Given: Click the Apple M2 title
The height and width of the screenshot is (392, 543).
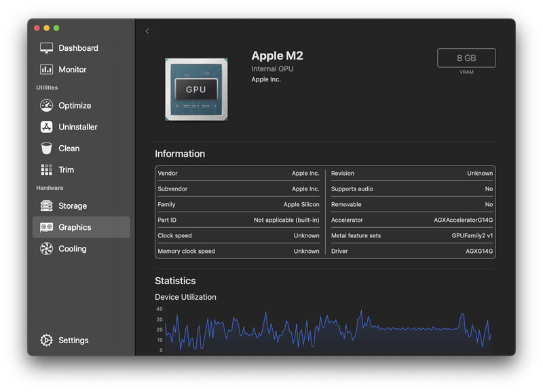Looking at the screenshot, I should click(x=277, y=56).
